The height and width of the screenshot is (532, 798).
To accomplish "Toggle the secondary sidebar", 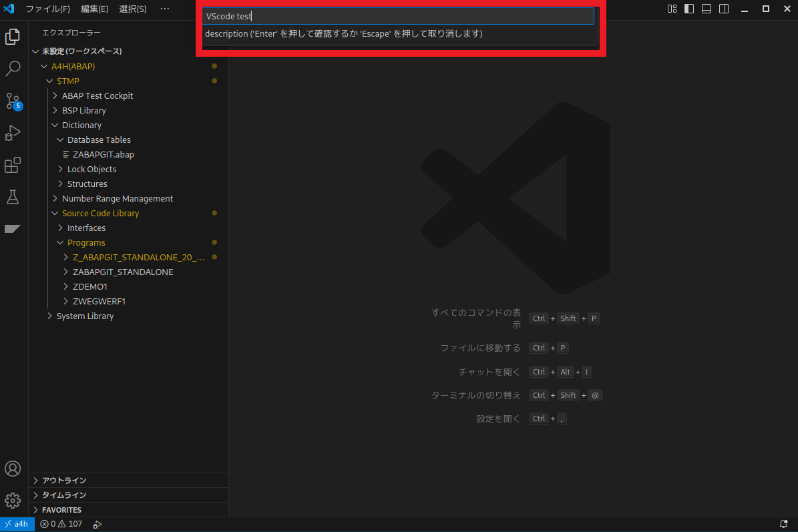I will tap(723, 9).
